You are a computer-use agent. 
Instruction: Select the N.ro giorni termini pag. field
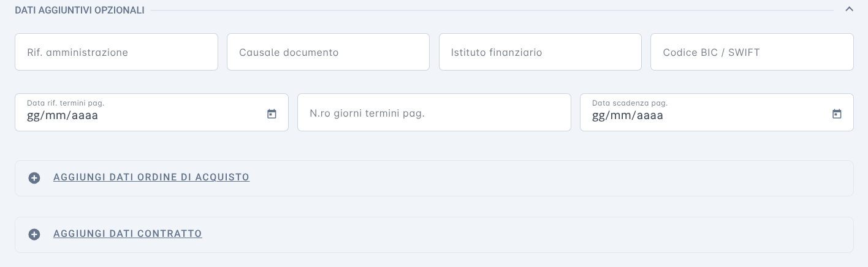pyautogui.click(x=434, y=112)
